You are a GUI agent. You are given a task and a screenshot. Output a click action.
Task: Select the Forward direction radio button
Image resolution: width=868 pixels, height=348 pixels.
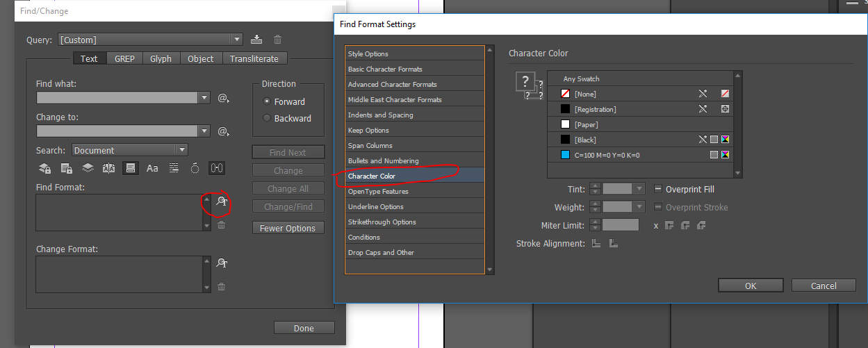tap(267, 101)
